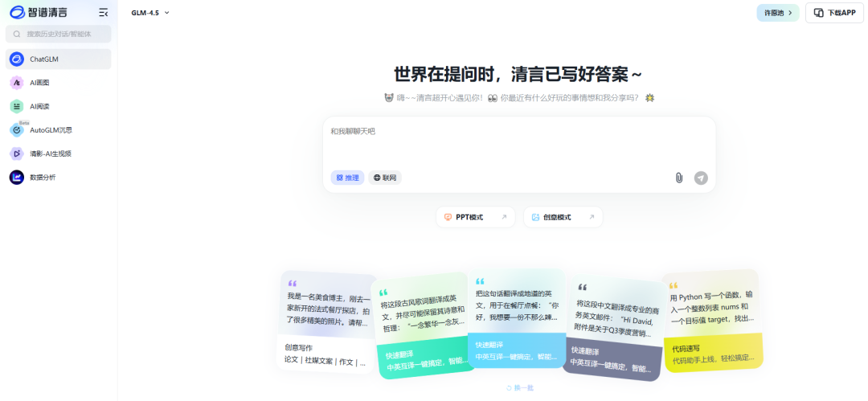Click the device icon on 下载APP
This screenshot has width=868, height=401.
coord(819,12)
